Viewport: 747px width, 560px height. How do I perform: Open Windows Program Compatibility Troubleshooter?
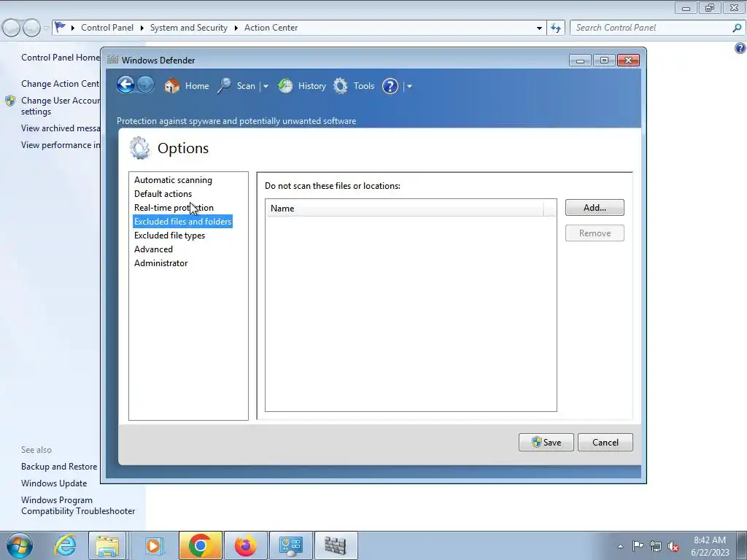coord(78,505)
